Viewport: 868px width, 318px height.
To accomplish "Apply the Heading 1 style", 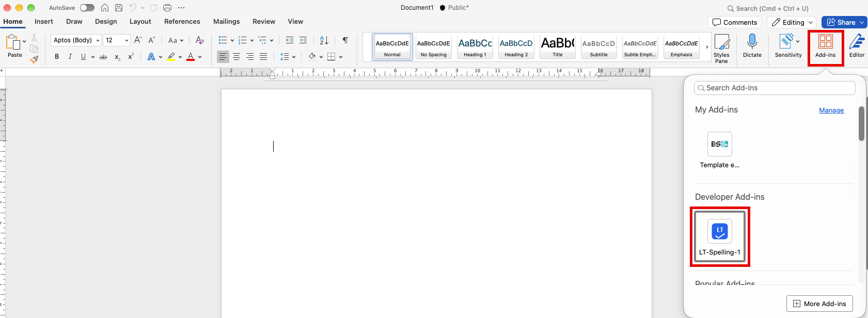I will point(475,47).
